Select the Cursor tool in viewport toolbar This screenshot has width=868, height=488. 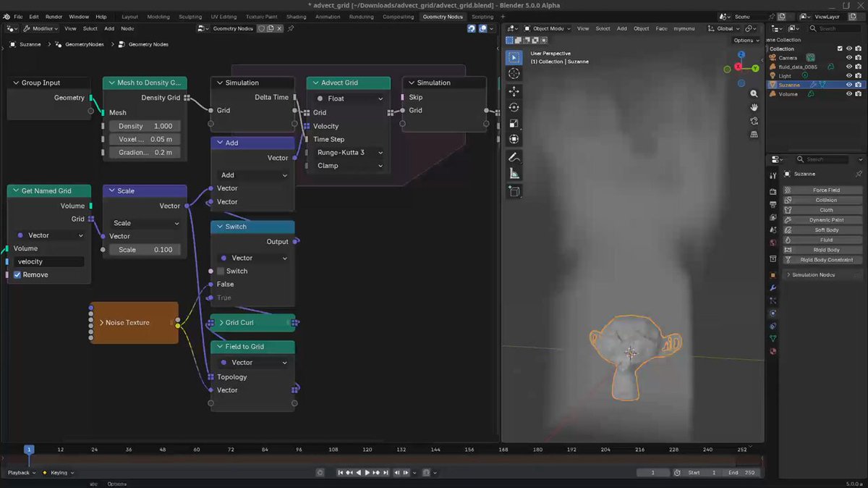pyautogui.click(x=514, y=73)
